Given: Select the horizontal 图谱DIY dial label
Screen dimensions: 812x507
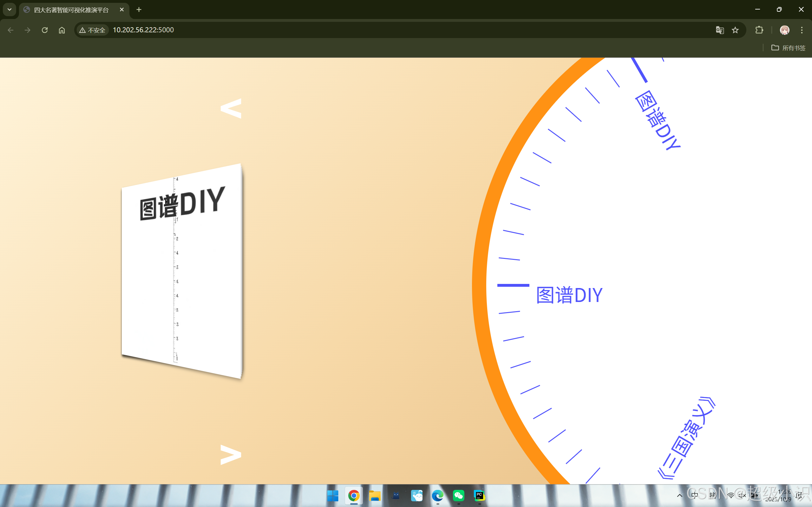Looking at the screenshot, I should coord(569,295).
